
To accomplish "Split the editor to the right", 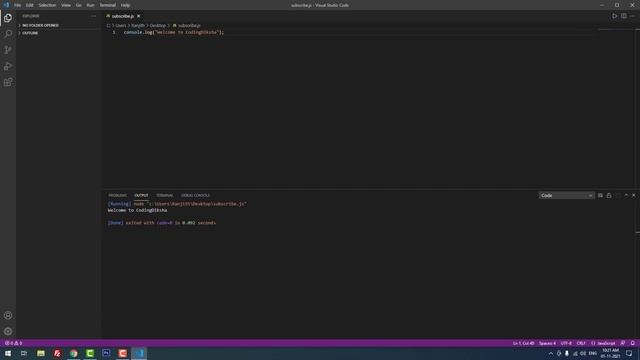I will point(624,16).
